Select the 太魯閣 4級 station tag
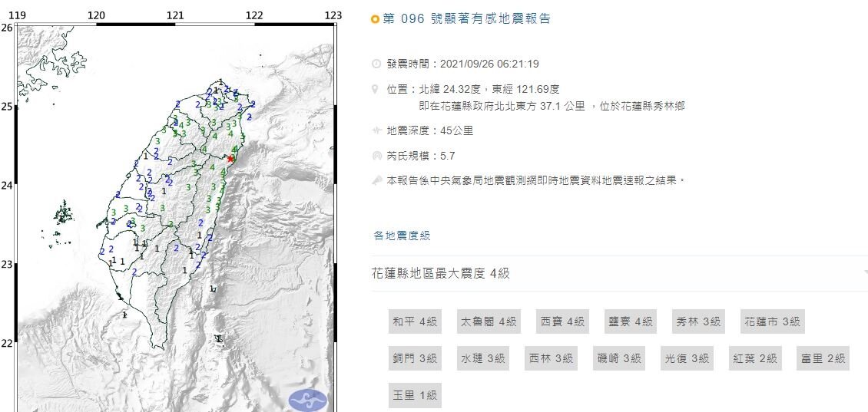This screenshot has width=868, height=412. [x=489, y=321]
